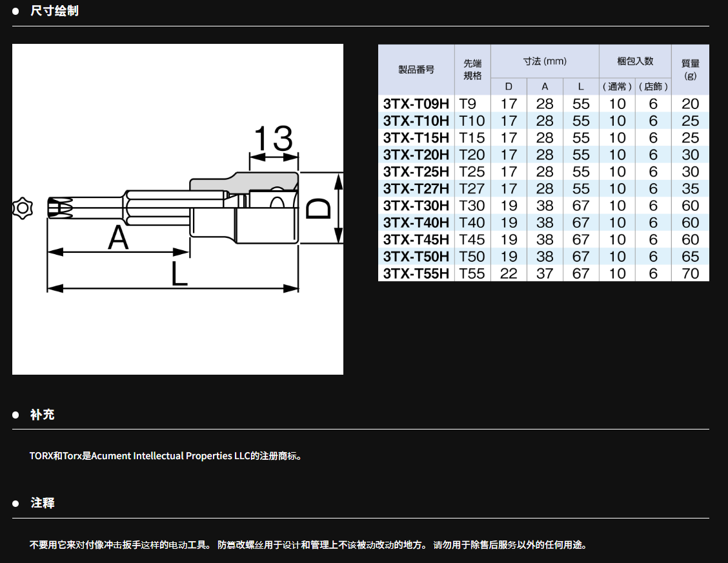Image resolution: width=728 pixels, height=563 pixels.
Task: Select the 先端規格 column header
Action: pos(472,70)
